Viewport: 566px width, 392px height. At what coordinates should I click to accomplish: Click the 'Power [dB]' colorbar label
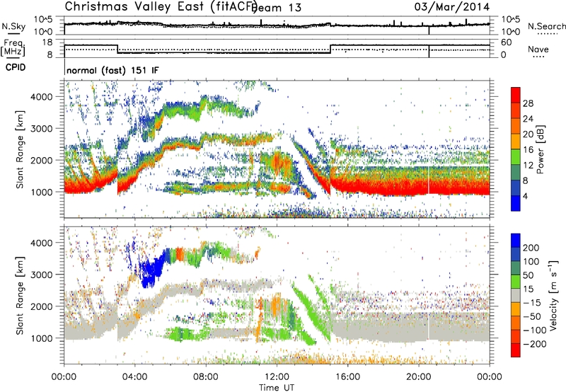(540, 149)
